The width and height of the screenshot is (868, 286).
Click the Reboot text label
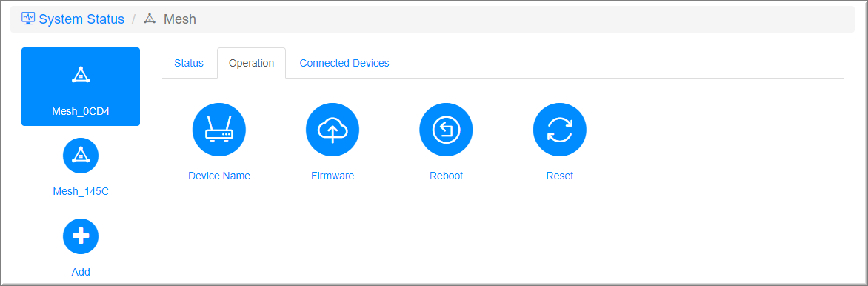coord(446,176)
